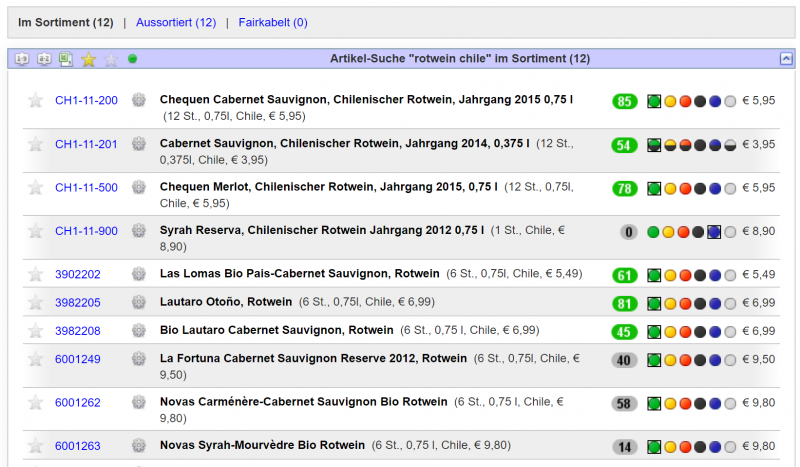Click gear icon beside Chequen Cabernet Sauvignon

coord(139,100)
